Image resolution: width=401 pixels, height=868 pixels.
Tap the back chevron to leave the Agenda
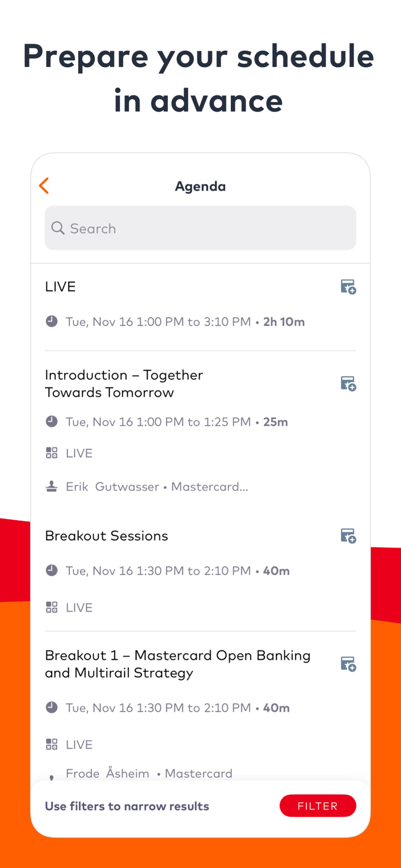point(43,186)
